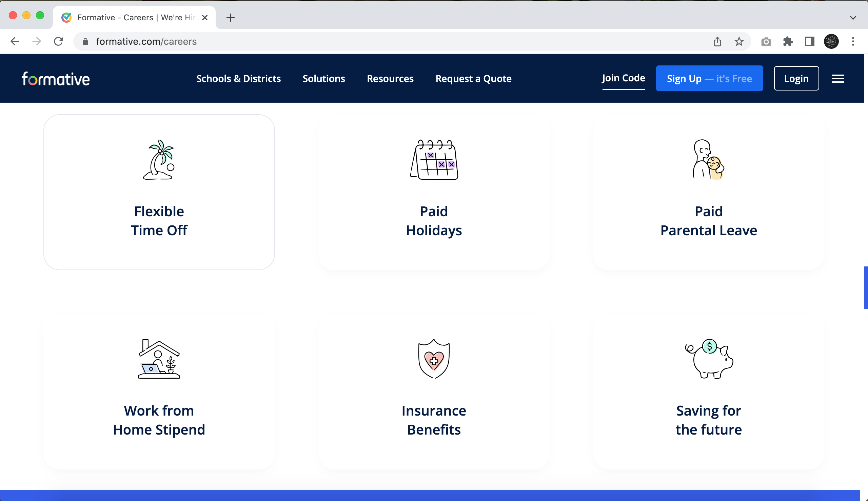Screen dimensions: 868x501
Task: Click the share page icon
Action: click(717, 42)
